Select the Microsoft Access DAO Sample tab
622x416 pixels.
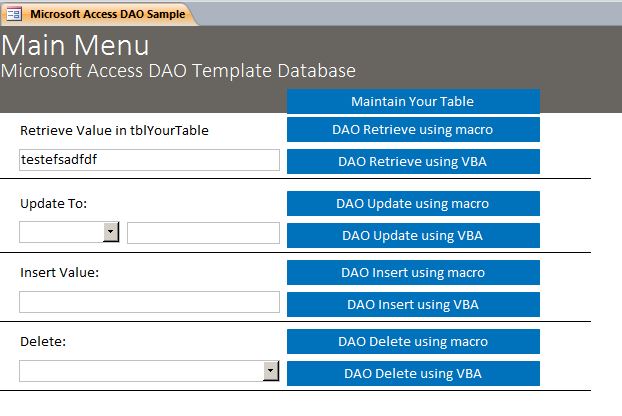point(98,14)
